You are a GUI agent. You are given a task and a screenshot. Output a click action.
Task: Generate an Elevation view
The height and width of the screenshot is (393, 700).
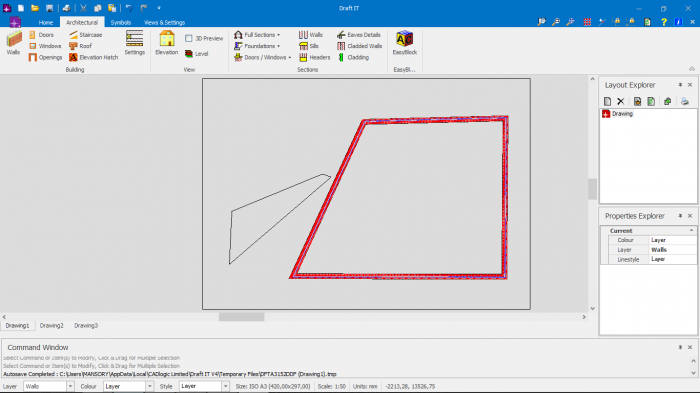pyautogui.click(x=167, y=43)
